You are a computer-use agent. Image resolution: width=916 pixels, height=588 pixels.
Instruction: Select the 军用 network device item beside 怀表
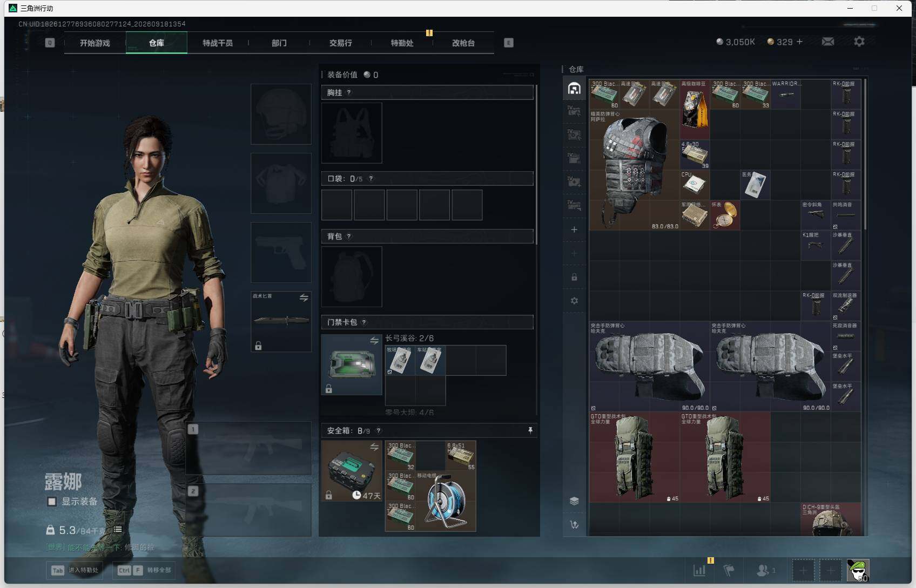tap(695, 215)
